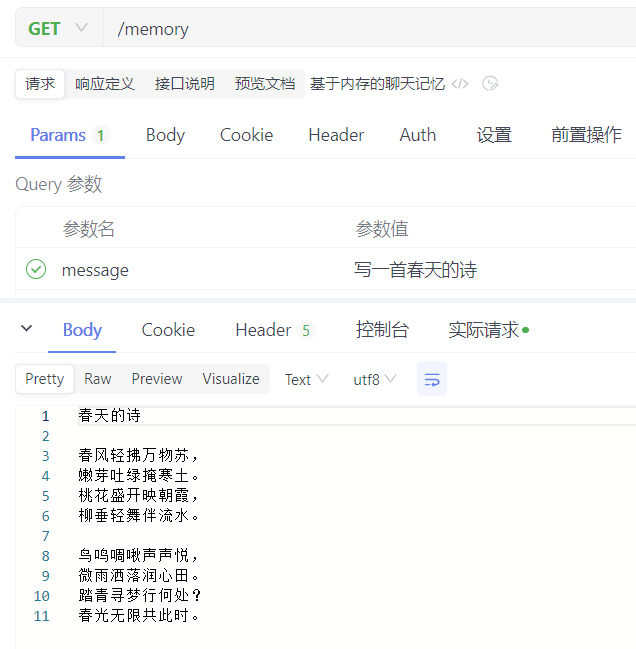The image size is (636, 649).
Task: Click the 写一首春天的诗 parameter value
Action: [x=415, y=270]
